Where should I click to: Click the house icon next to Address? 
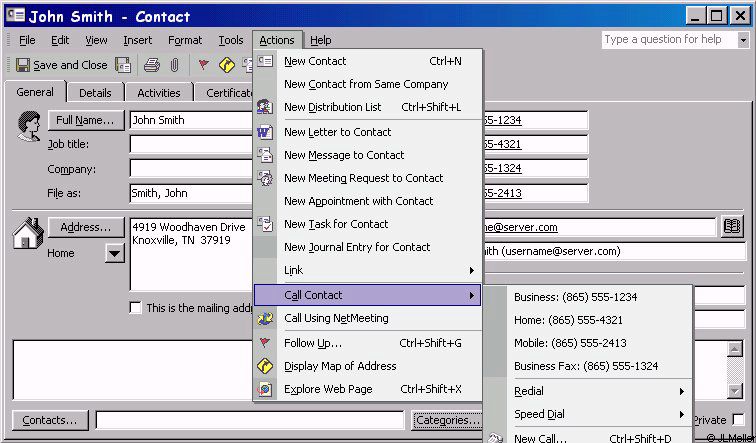pos(27,234)
